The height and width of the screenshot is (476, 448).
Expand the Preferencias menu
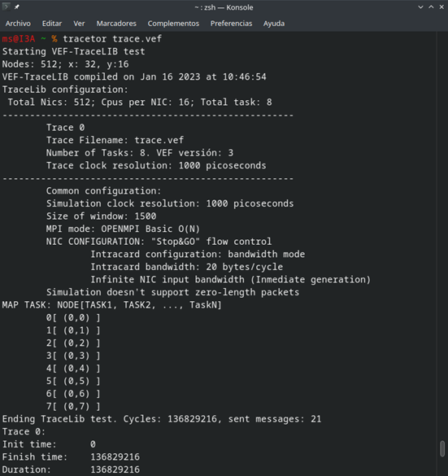tap(232, 24)
